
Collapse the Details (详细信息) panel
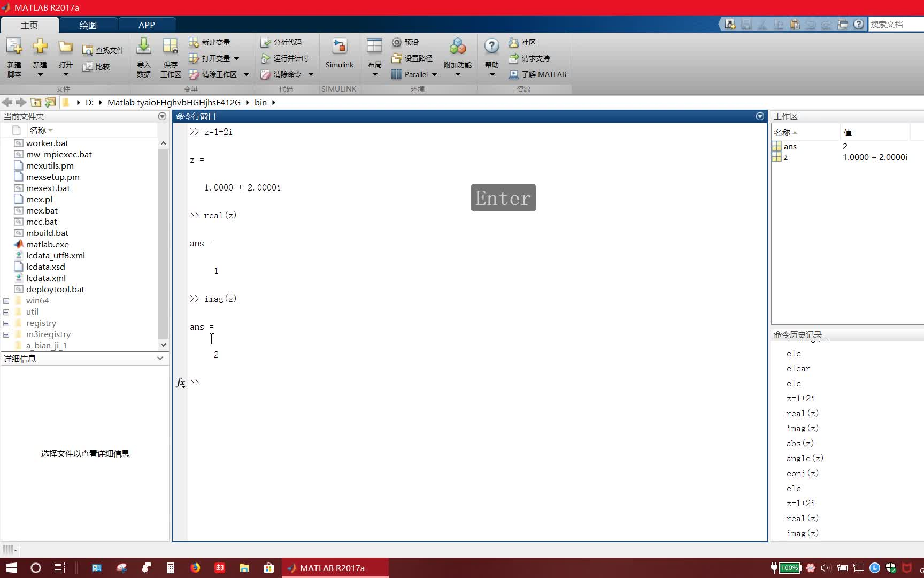(x=160, y=359)
